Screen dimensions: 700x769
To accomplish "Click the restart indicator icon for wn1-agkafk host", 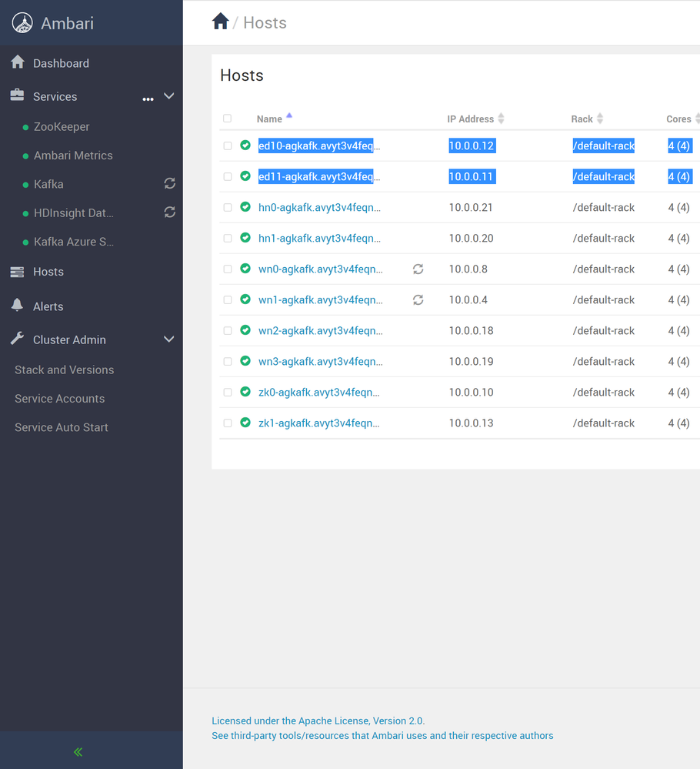I will [418, 299].
